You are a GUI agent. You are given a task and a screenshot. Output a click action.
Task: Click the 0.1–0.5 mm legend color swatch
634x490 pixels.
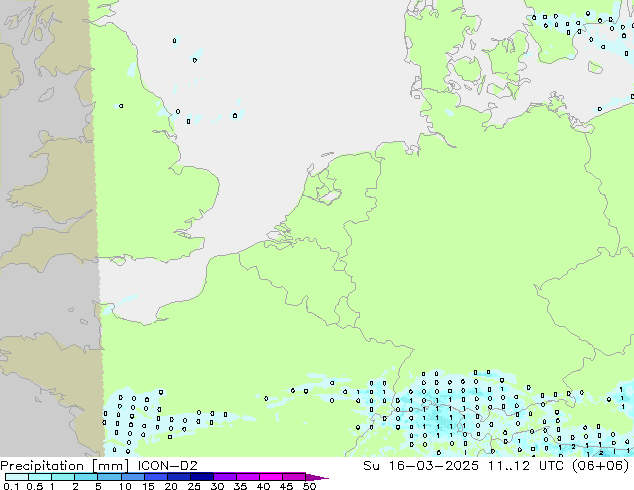[x=17, y=477]
